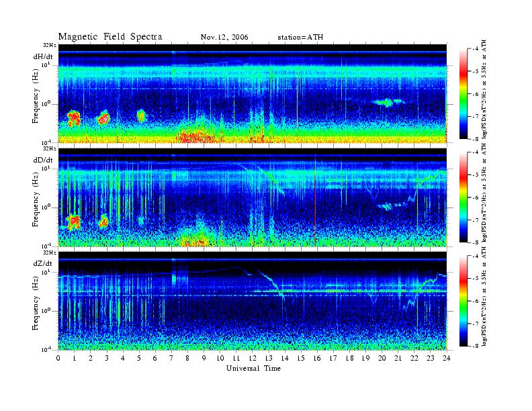Click hour 22 on the Universal Time axis
The image size is (532, 411).
pos(414,358)
